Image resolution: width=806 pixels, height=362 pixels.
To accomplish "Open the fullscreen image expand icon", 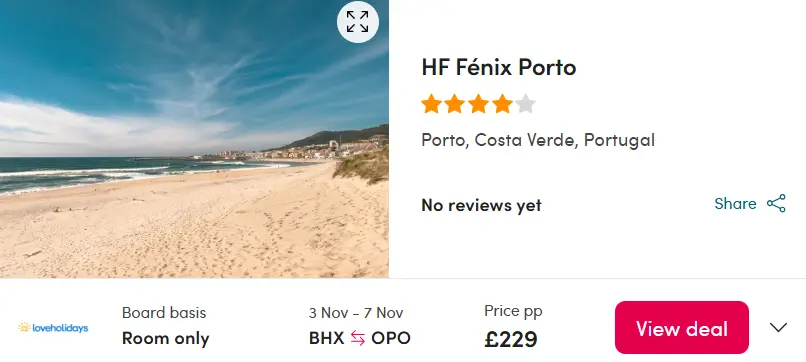I will click(358, 22).
